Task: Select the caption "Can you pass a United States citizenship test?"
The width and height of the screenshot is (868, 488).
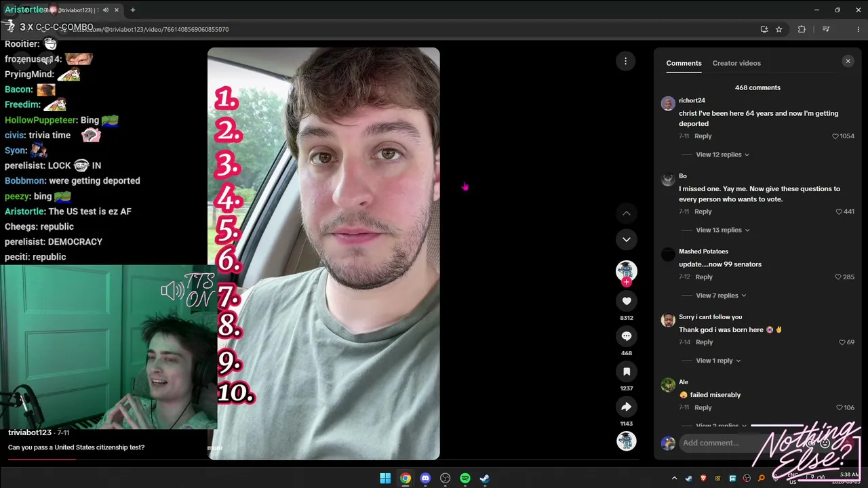Action: 76,447
